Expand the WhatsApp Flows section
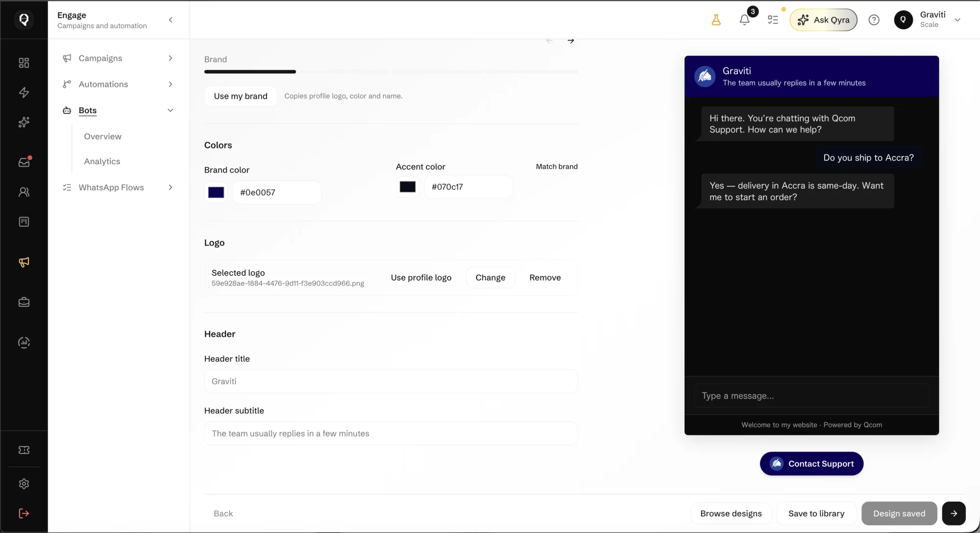980x533 pixels. pos(118,187)
